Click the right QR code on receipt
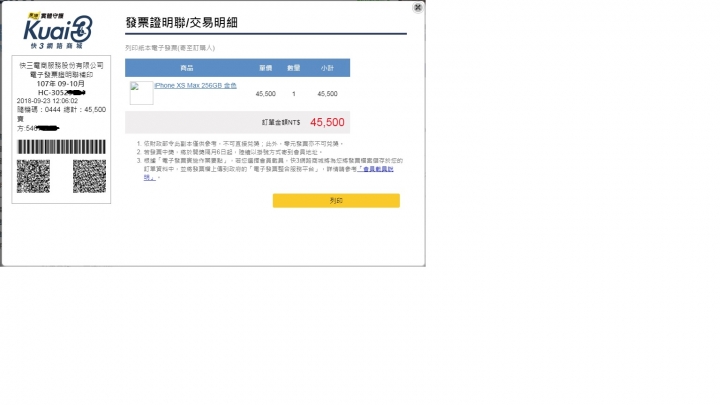This screenshot has height=405, width=720. (x=90, y=176)
